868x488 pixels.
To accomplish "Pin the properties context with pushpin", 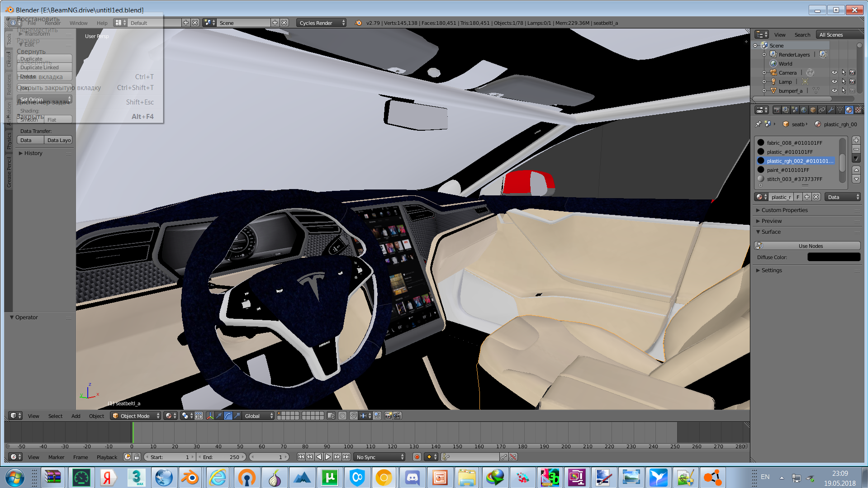I will [759, 124].
